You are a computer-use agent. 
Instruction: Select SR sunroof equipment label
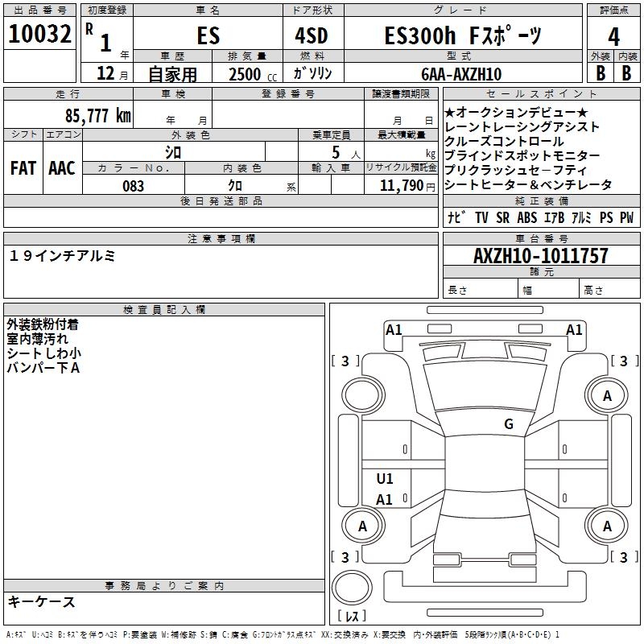(x=502, y=217)
